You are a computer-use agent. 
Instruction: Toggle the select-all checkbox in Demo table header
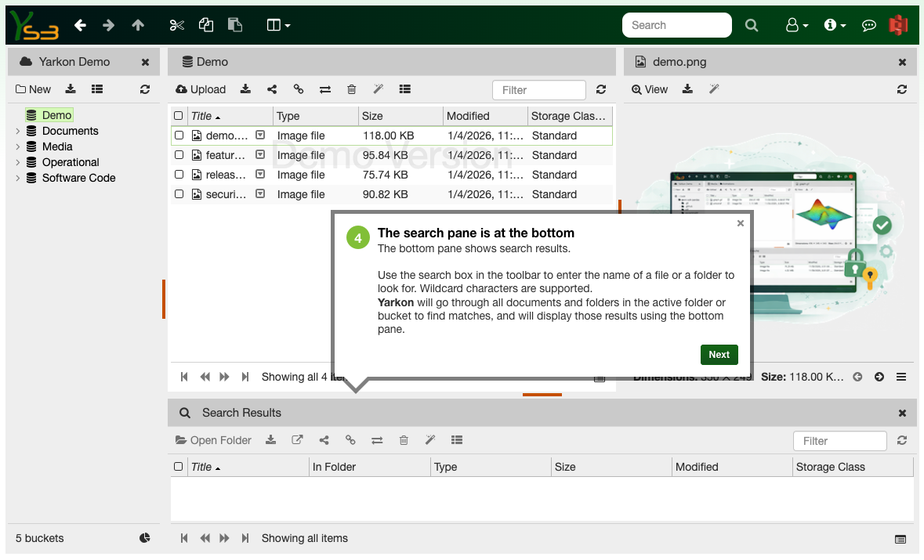click(179, 116)
